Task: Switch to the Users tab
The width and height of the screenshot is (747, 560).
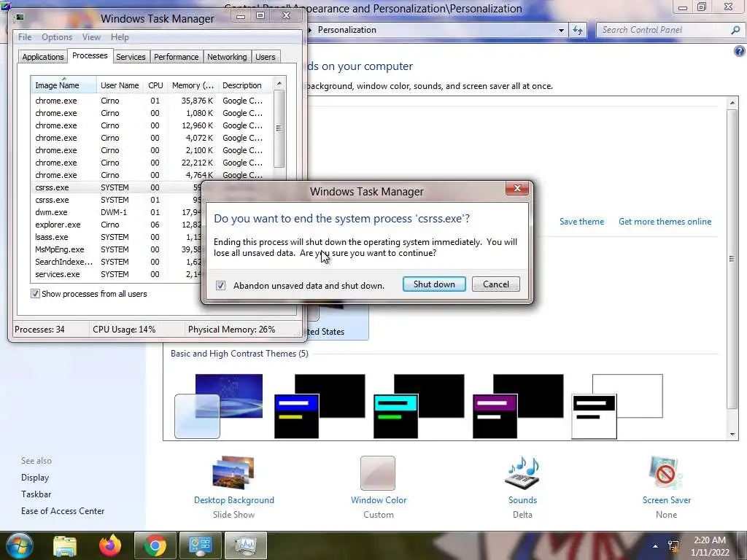Action: click(x=265, y=57)
